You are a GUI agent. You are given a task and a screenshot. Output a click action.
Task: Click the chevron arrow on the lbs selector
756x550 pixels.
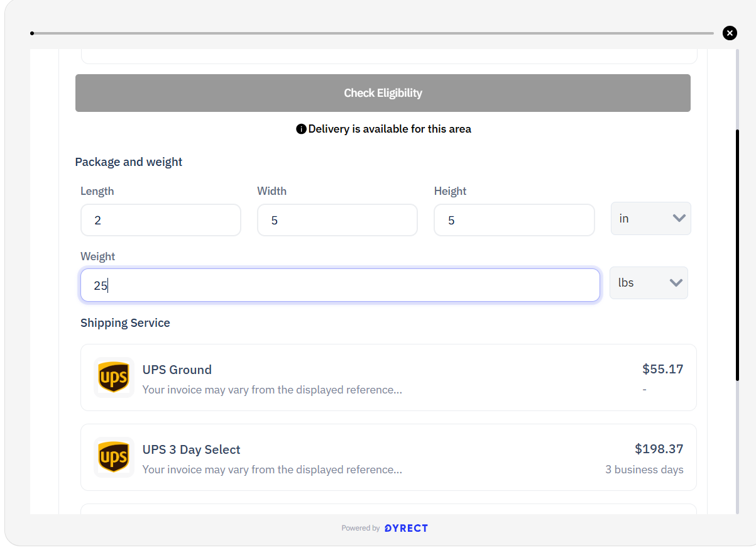pyautogui.click(x=676, y=283)
